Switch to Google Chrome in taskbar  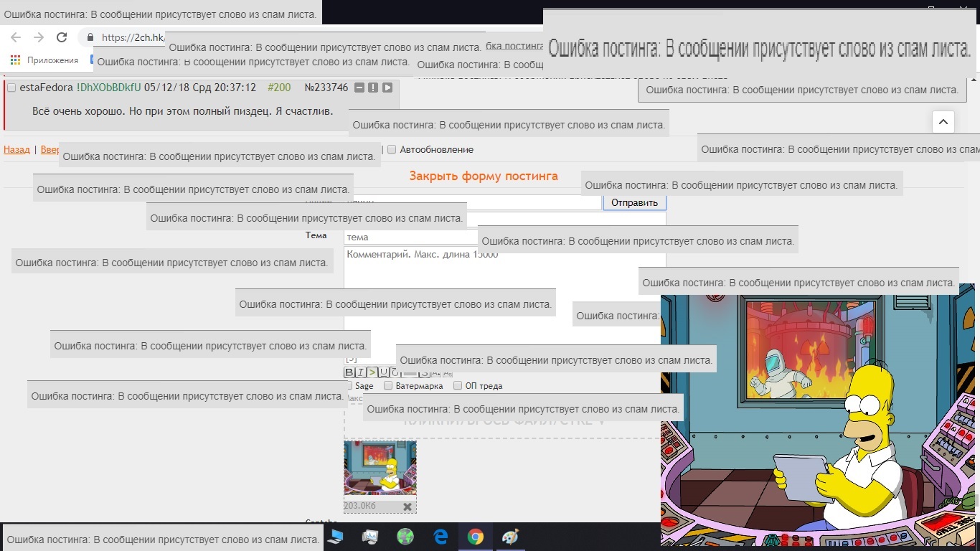(475, 537)
